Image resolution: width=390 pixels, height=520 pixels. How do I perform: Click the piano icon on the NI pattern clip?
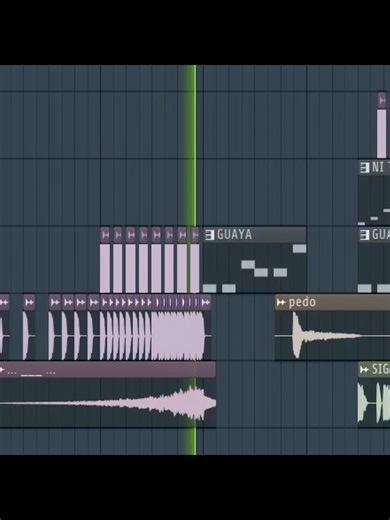[365, 167]
